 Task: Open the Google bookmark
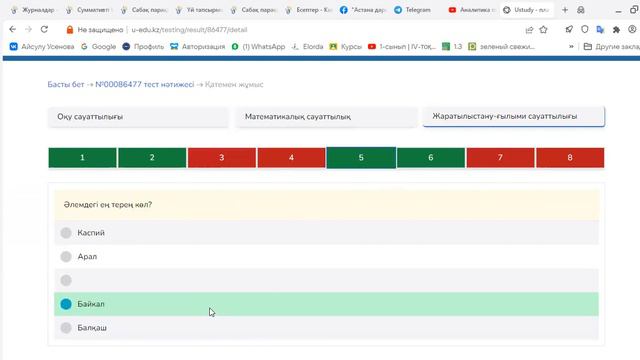pos(98,47)
